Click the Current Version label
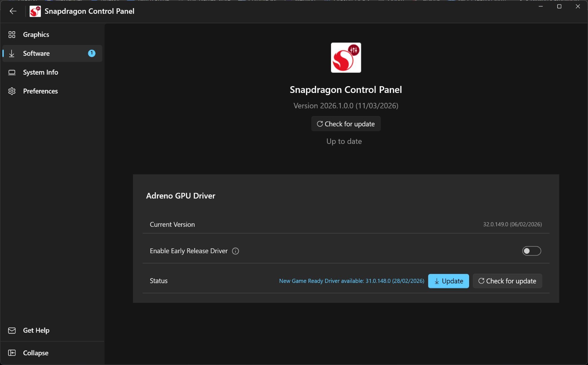 pyautogui.click(x=172, y=224)
